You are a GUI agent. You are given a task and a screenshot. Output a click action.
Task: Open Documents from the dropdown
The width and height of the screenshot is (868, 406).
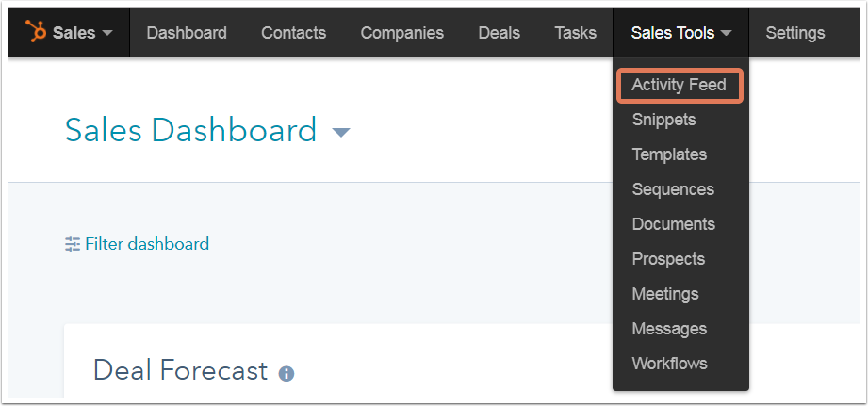673,224
